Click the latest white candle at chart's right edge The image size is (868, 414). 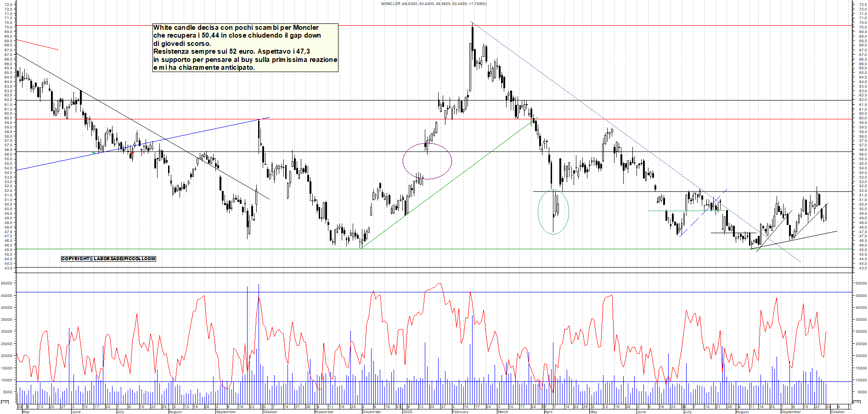pos(826,212)
